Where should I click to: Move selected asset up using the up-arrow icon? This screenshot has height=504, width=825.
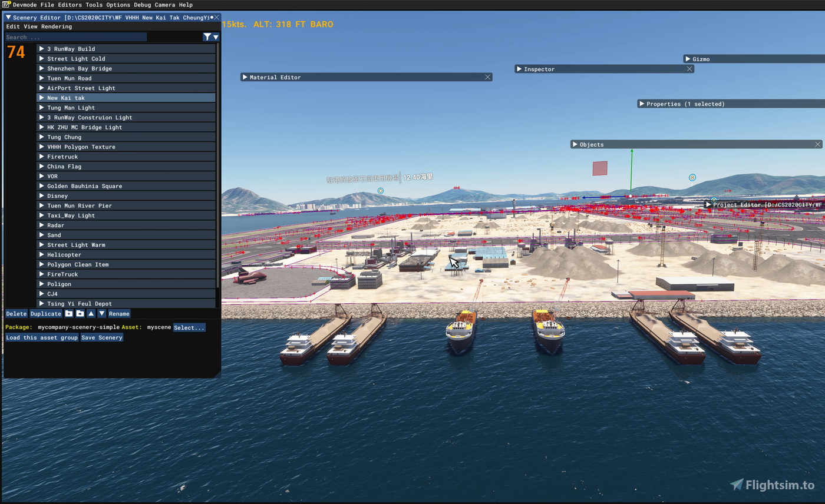click(90, 313)
